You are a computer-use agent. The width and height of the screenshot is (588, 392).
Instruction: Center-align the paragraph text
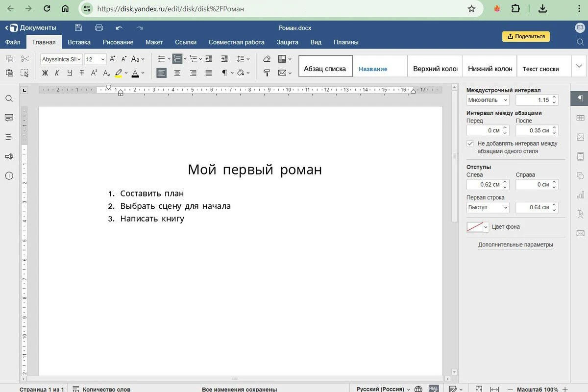[x=177, y=73]
